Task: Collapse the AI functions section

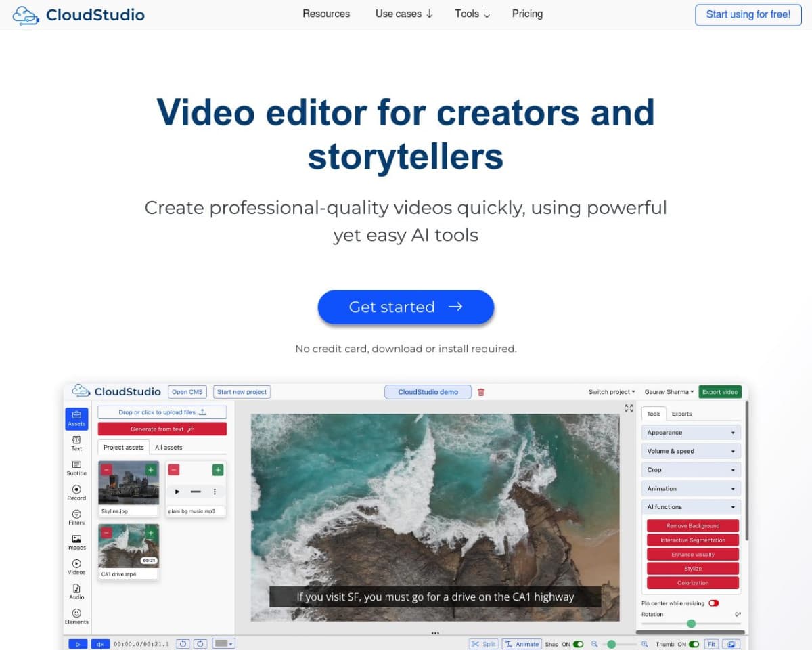Action: [x=691, y=507]
